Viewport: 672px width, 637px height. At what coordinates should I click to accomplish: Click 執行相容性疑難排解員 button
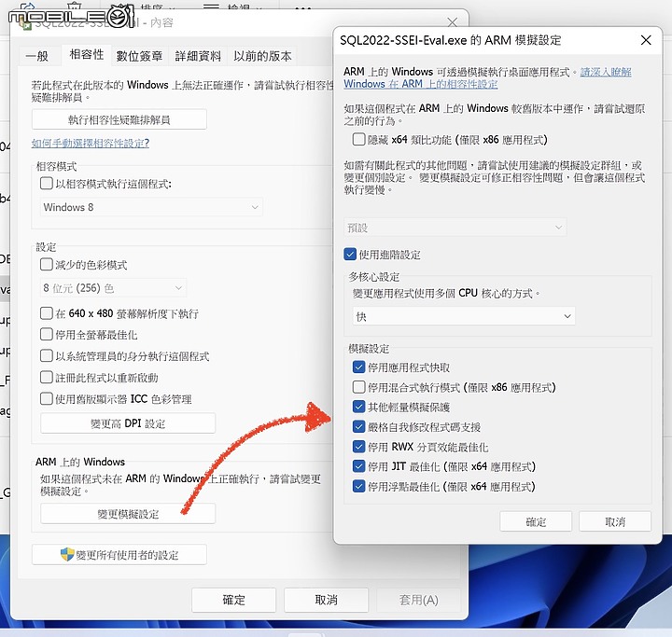[119, 119]
